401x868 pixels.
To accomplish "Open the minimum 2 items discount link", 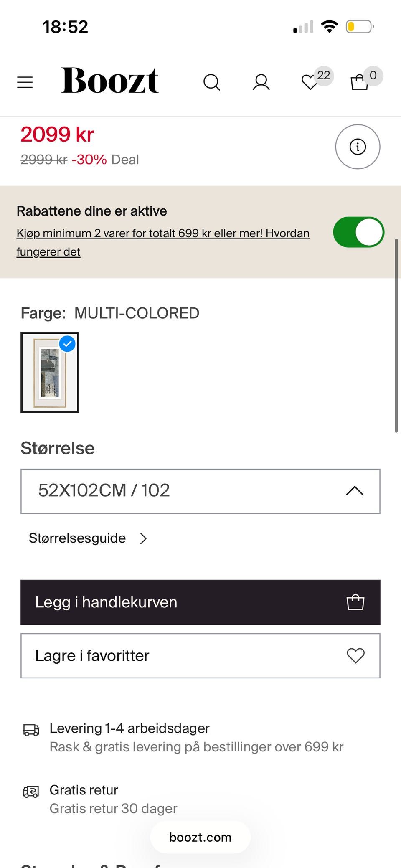I will [163, 233].
